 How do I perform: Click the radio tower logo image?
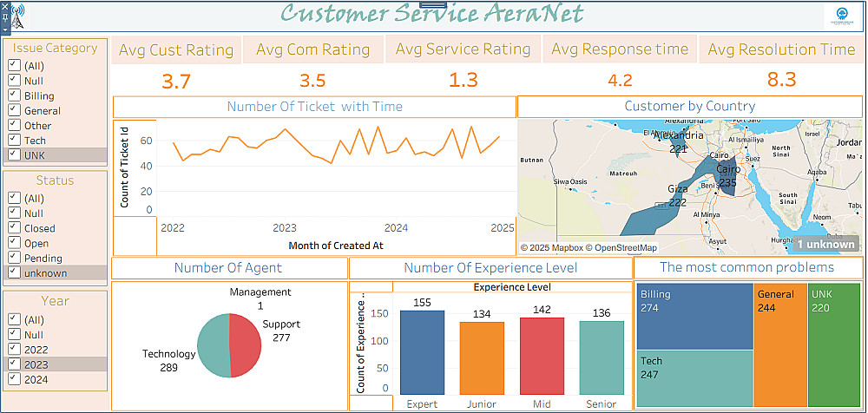[x=17, y=16]
